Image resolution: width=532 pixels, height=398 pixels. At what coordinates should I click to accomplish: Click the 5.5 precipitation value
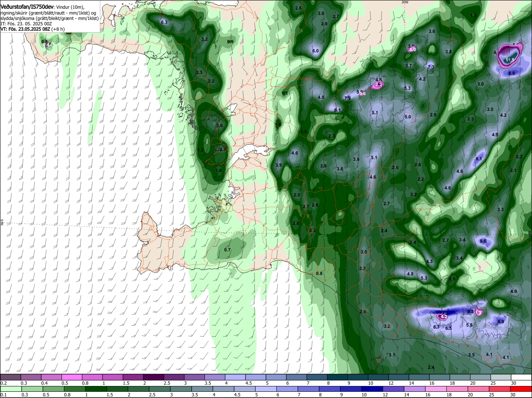point(469,325)
